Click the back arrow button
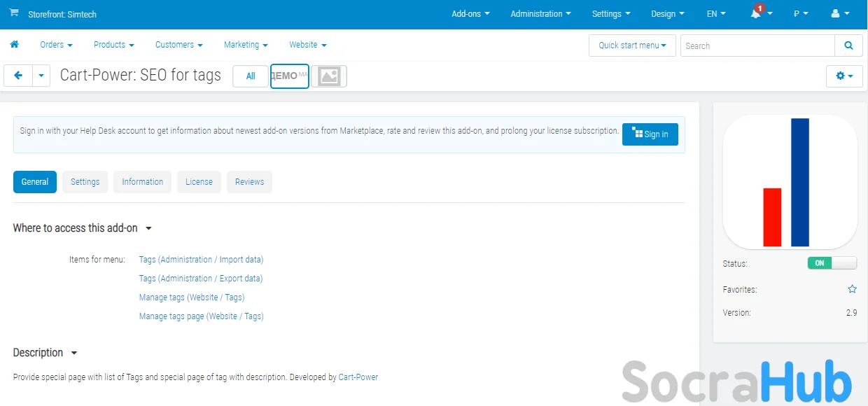868x406 pixels. point(18,76)
